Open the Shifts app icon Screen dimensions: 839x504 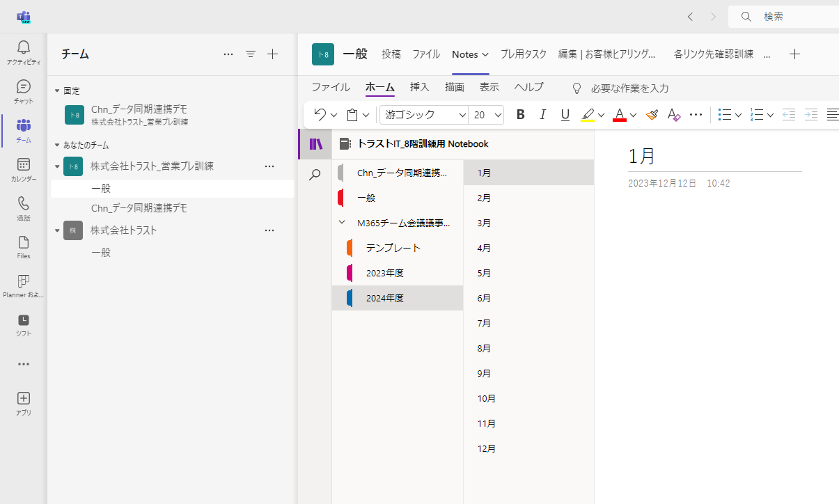[x=23, y=324]
